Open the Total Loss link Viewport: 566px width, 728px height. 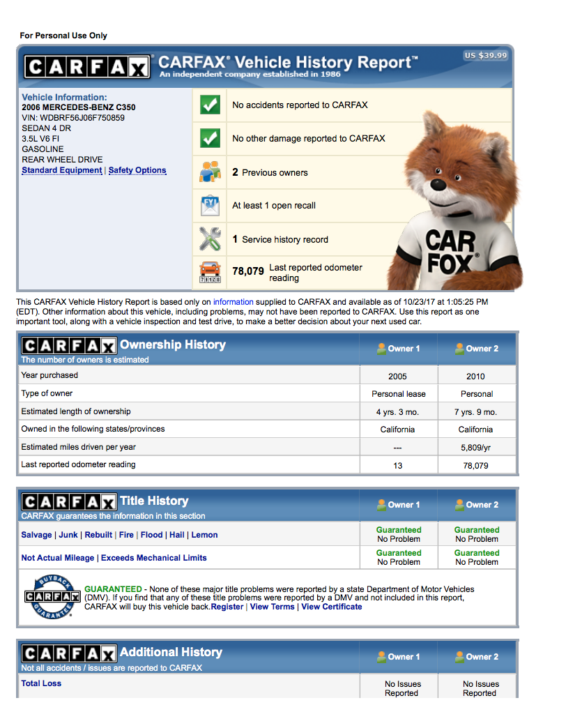pos(41,683)
